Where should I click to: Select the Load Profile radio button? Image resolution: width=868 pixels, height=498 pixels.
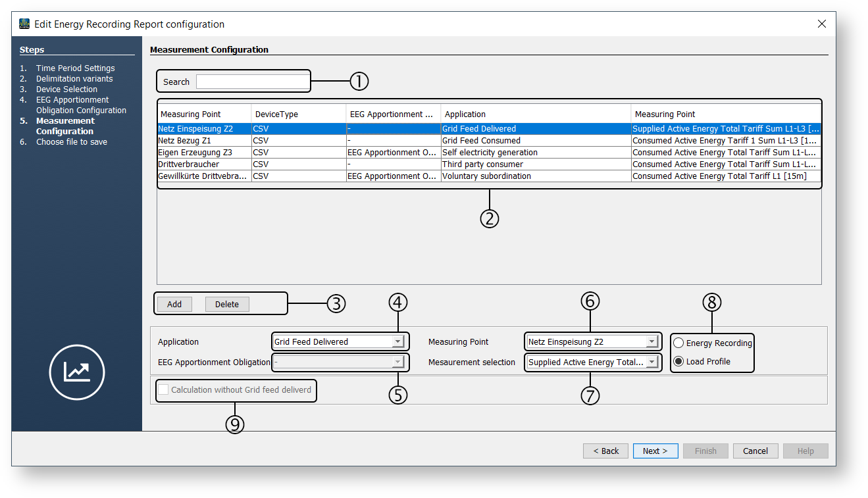pyautogui.click(x=678, y=361)
